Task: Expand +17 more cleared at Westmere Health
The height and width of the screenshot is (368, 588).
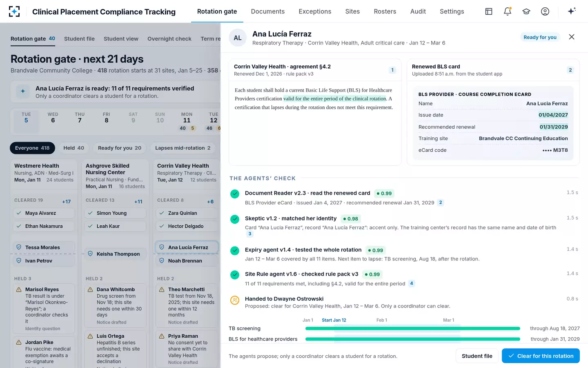Action: pyautogui.click(x=67, y=202)
